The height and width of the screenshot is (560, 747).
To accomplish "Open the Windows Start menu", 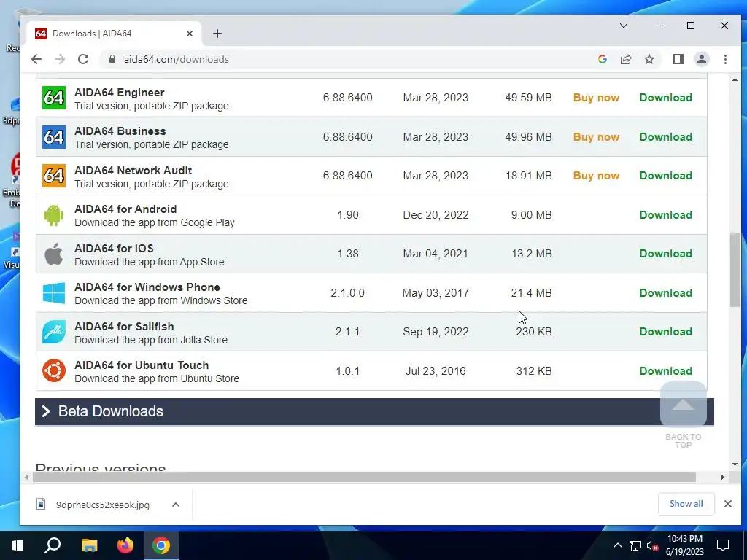I will 18,545.
